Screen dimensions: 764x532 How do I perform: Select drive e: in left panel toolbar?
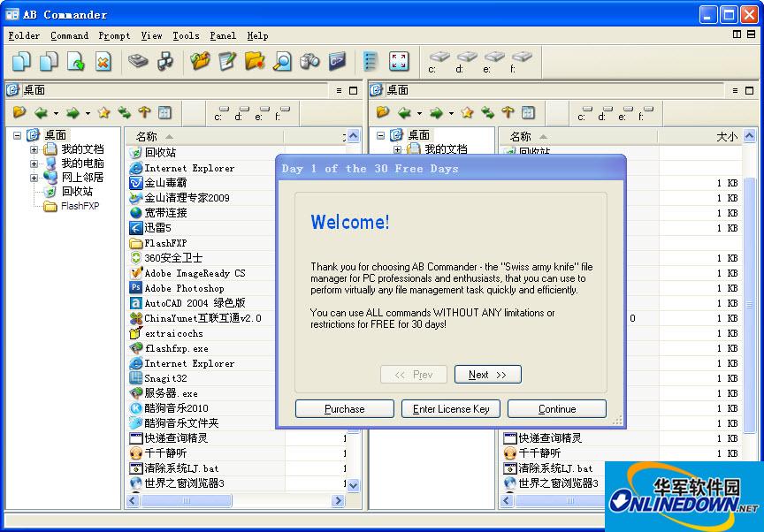(262, 113)
